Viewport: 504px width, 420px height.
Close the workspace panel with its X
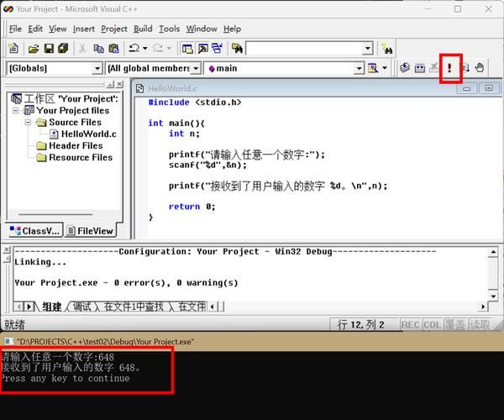[119, 84]
